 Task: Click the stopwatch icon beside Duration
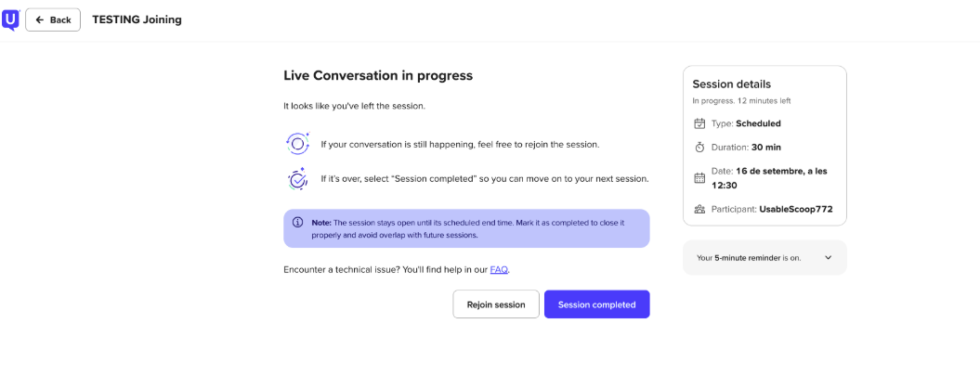pyautogui.click(x=699, y=148)
